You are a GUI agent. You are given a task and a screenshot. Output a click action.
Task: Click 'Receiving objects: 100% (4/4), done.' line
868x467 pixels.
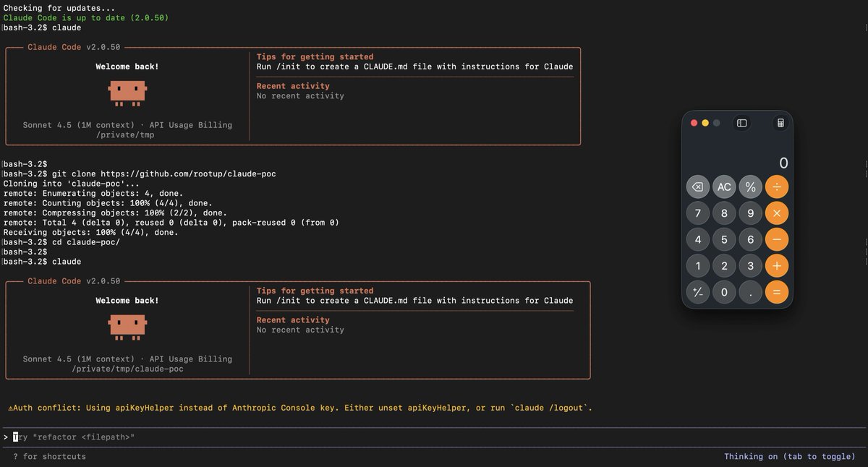90,232
